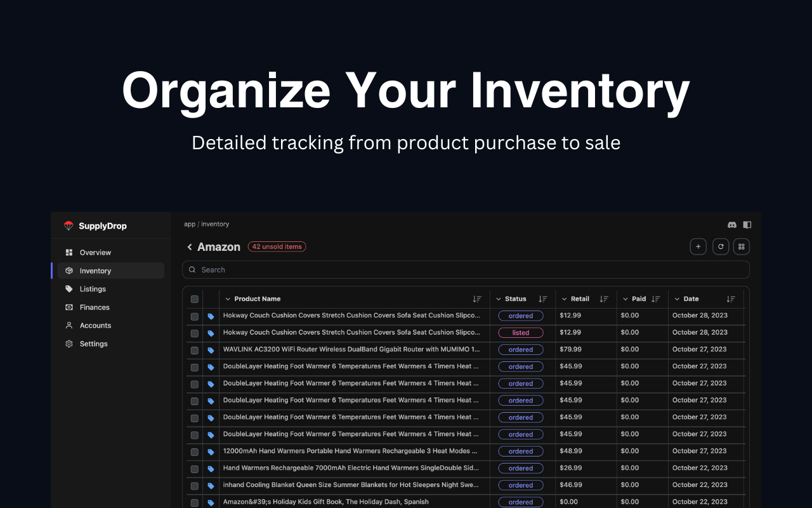Check the box for the ordered Hokway Couch row
This screenshot has height=508, width=812.
(195, 316)
